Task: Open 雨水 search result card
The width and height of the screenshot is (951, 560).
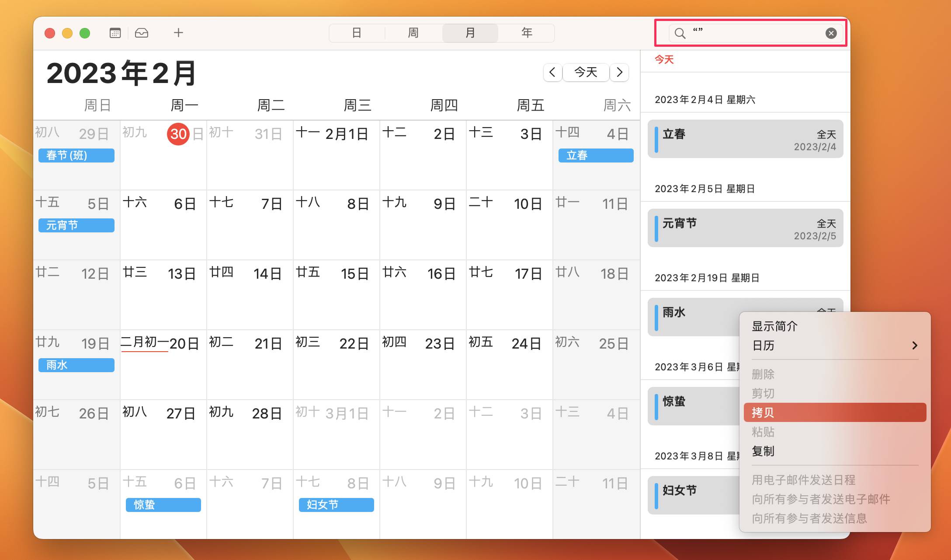Action: (x=693, y=317)
